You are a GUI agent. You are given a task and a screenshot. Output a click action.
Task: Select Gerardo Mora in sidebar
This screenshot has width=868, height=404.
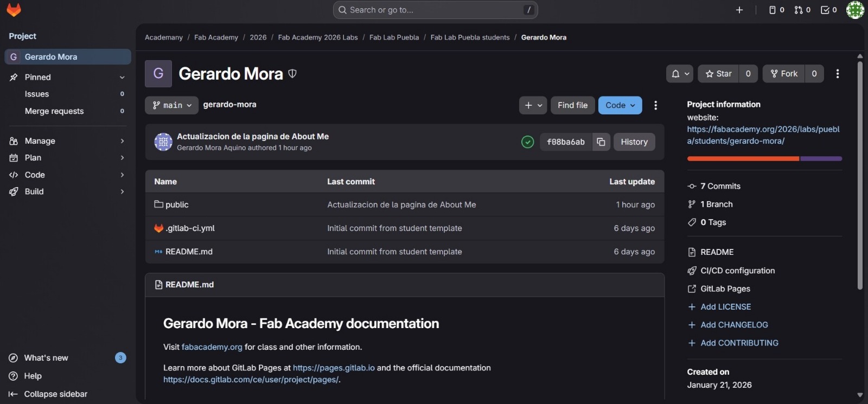pyautogui.click(x=68, y=57)
